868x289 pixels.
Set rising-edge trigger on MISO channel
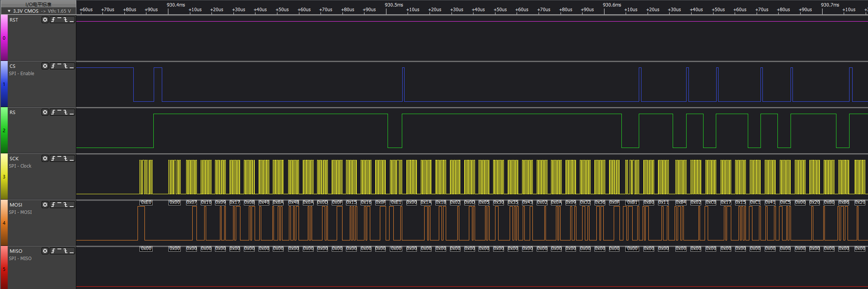[53, 251]
